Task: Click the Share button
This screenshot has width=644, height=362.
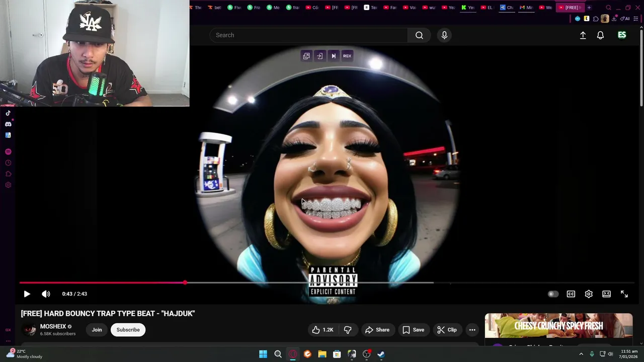Action: coord(377,330)
